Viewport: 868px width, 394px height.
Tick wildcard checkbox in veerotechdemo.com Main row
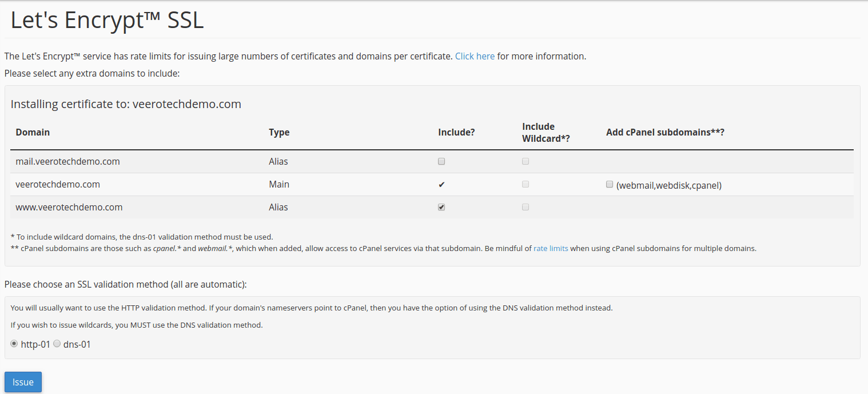[x=525, y=184]
